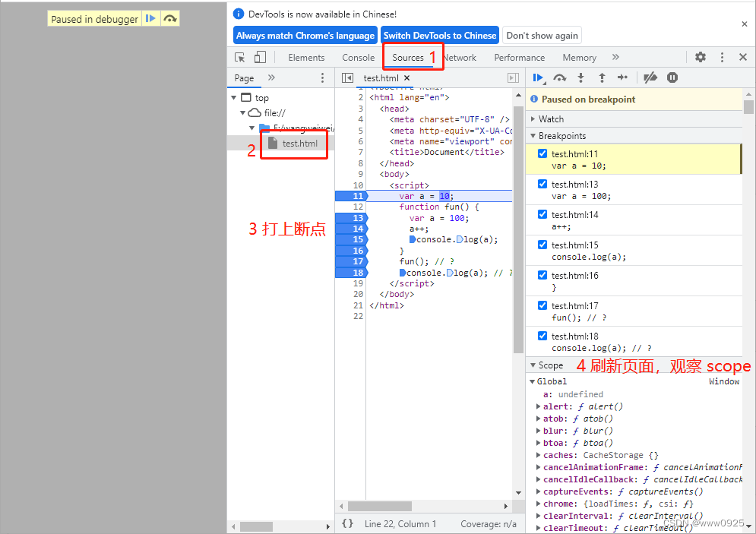Collapse the Global scope
This screenshot has width=756, height=534.
(x=533, y=382)
